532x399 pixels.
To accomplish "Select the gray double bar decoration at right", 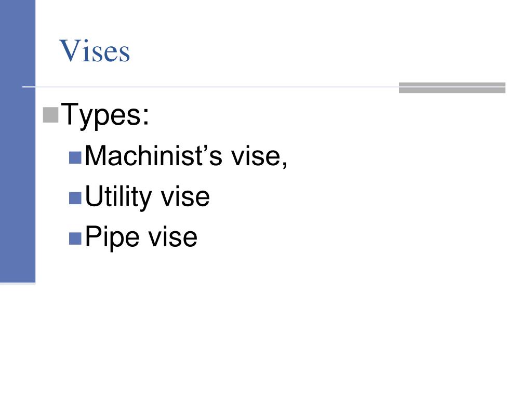I will pos(452,87).
